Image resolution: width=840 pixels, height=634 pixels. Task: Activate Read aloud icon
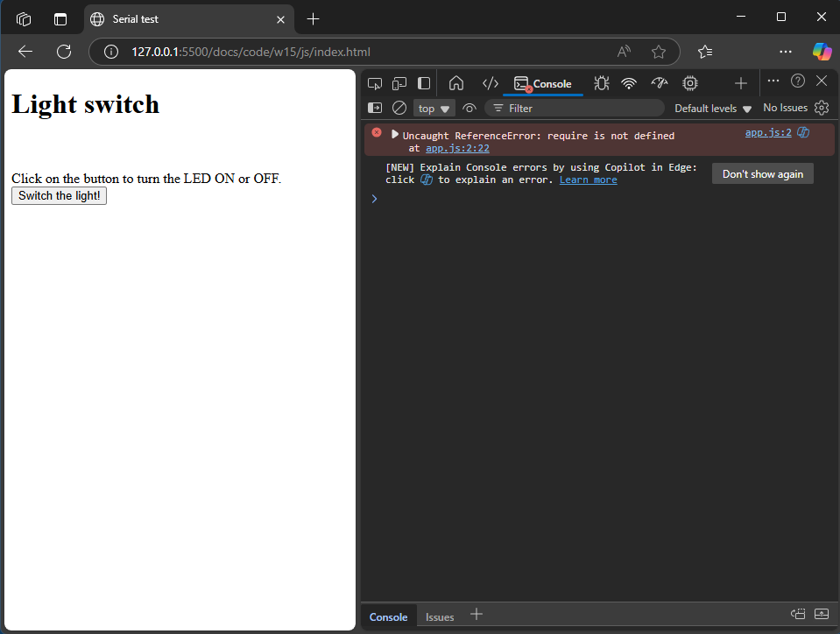624,52
